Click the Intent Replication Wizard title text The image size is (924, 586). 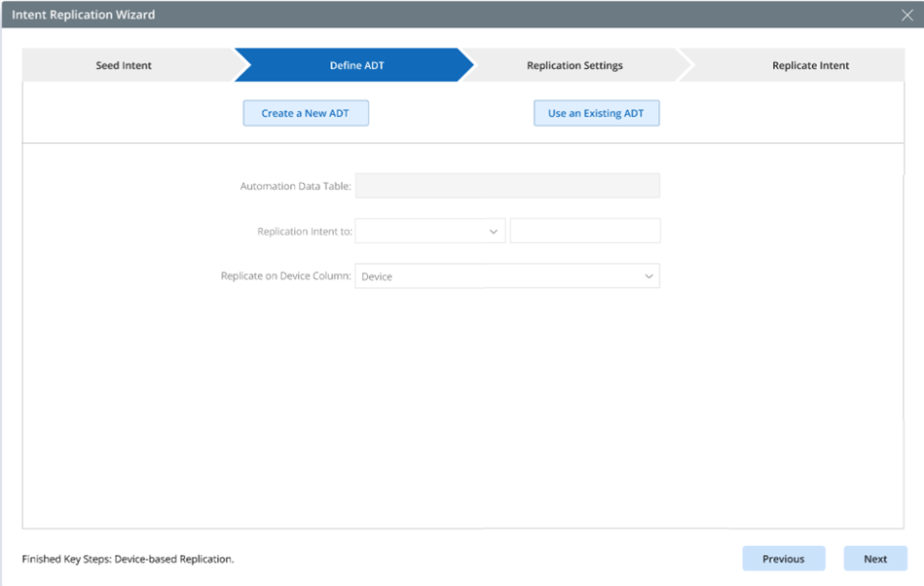coord(83,15)
